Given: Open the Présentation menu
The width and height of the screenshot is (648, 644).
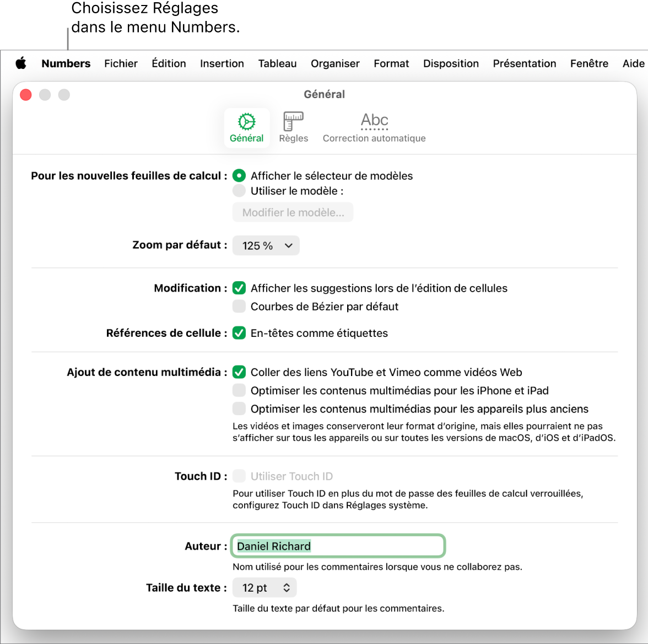Looking at the screenshot, I should point(525,63).
